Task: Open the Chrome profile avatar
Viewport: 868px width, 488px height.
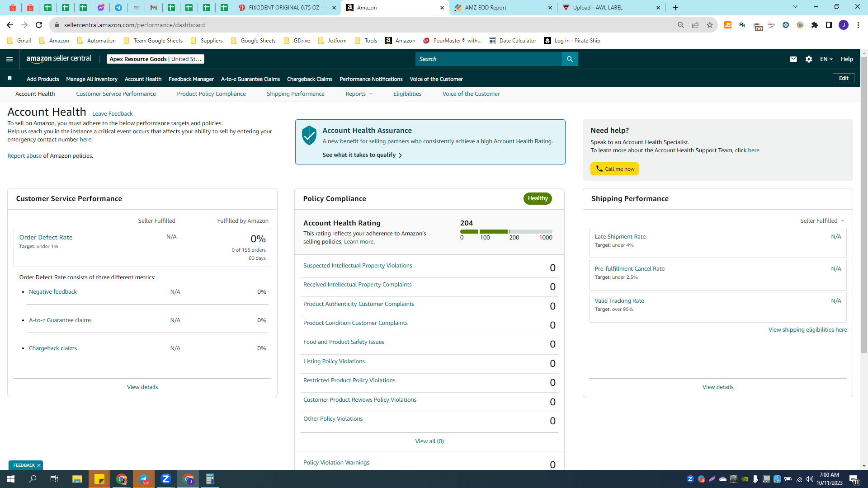Action: [x=844, y=25]
